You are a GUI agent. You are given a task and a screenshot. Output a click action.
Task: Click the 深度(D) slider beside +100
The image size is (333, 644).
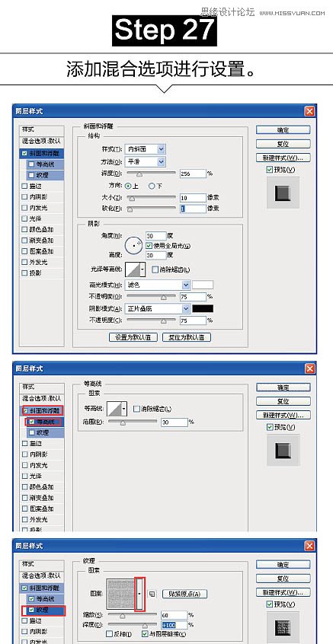click(133, 625)
